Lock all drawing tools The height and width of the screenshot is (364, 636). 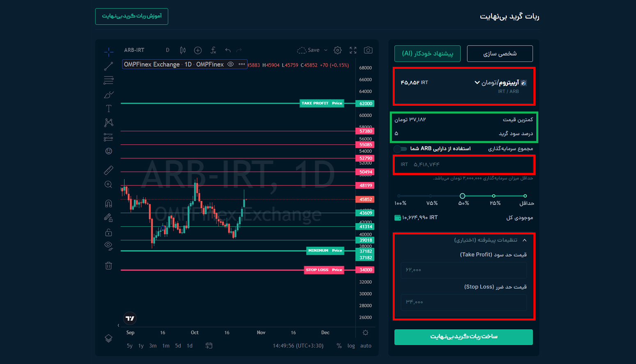coord(108,232)
